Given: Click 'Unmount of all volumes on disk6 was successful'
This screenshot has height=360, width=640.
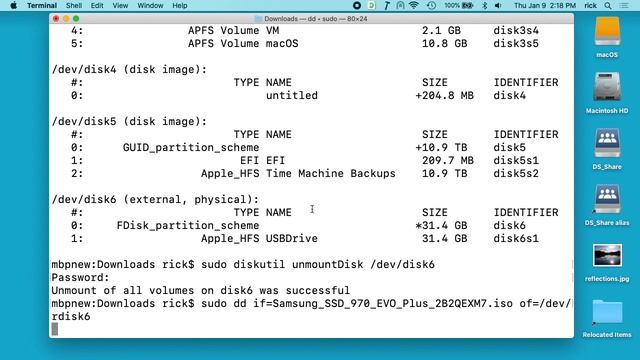Looking at the screenshot, I should point(200,291).
